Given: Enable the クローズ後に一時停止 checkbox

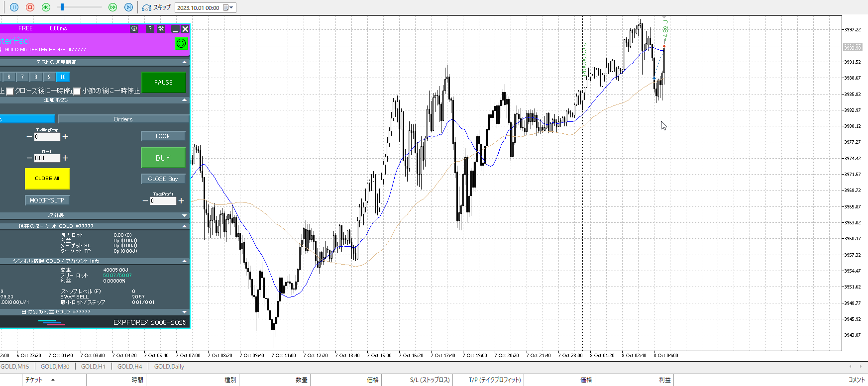Looking at the screenshot, I should click(9, 91).
